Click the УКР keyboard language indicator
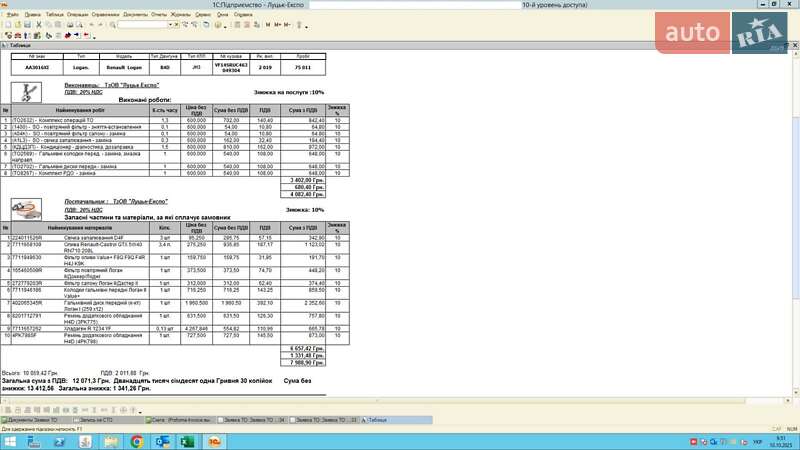 point(756,441)
